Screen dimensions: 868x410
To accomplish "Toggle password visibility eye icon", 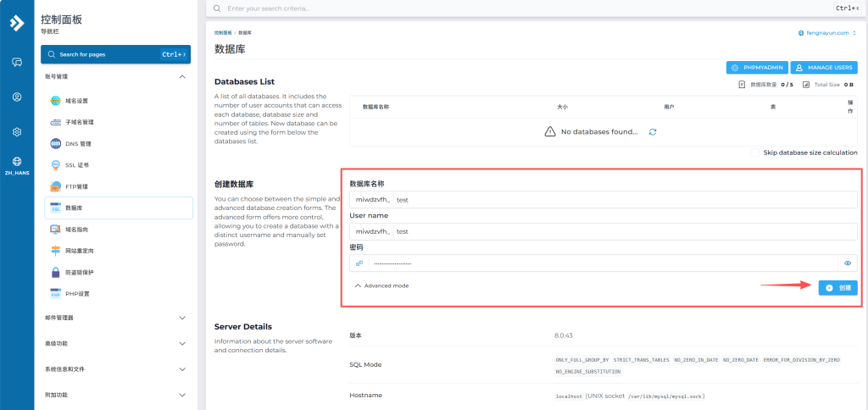I will [847, 263].
